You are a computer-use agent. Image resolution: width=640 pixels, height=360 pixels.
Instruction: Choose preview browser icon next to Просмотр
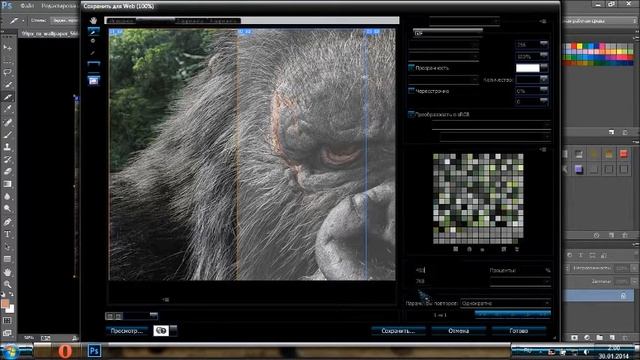tap(161, 331)
